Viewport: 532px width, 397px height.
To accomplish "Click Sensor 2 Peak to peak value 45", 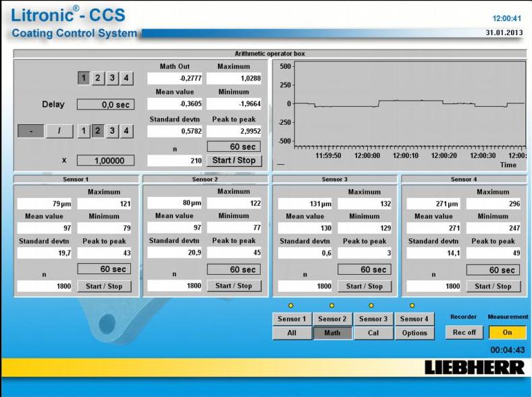I will (x=234, y=253).
